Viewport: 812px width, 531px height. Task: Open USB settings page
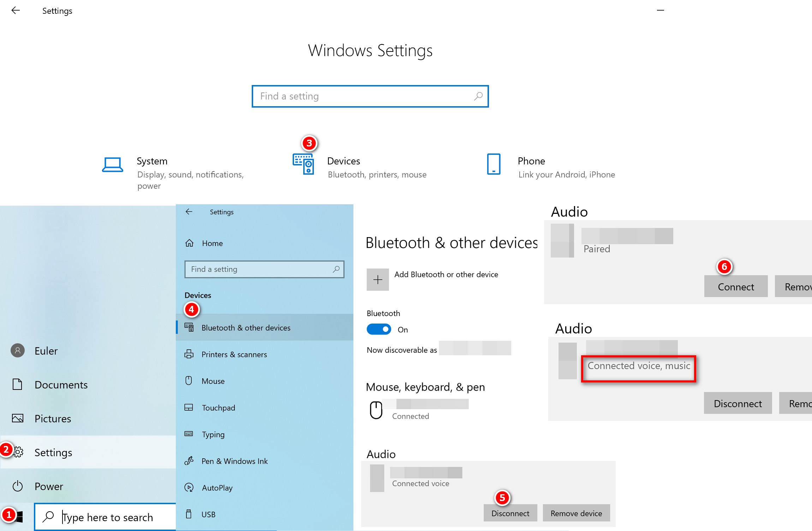pyautogui.click(x=264, y=514)
